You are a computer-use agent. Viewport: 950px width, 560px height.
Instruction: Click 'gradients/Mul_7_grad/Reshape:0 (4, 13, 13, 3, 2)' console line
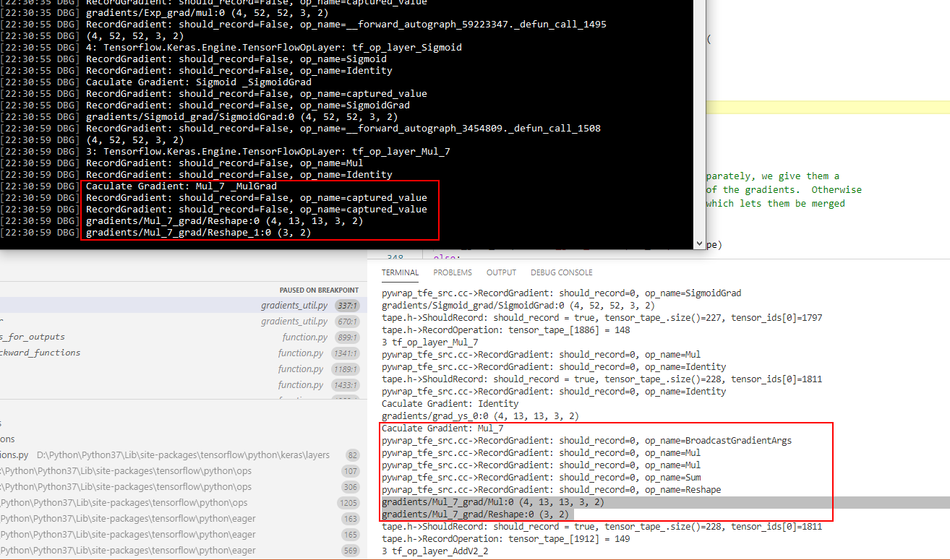coord(224,221)
